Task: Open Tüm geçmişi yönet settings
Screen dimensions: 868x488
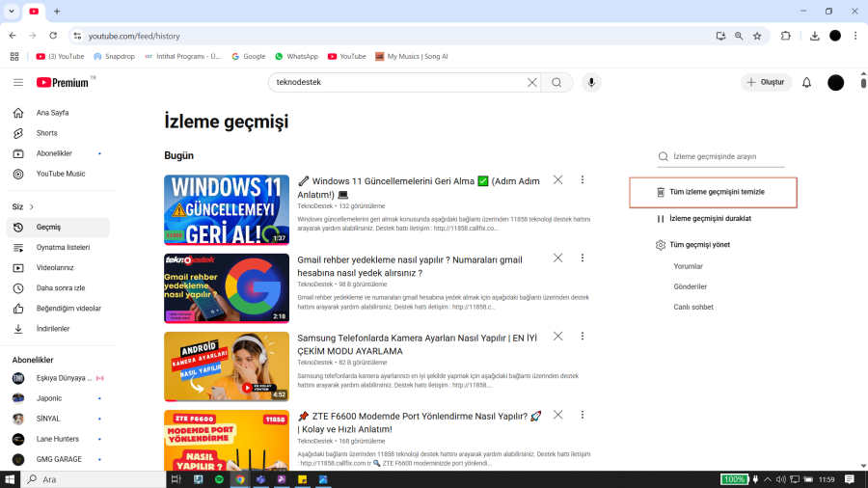Action: [x=699, y=245]
